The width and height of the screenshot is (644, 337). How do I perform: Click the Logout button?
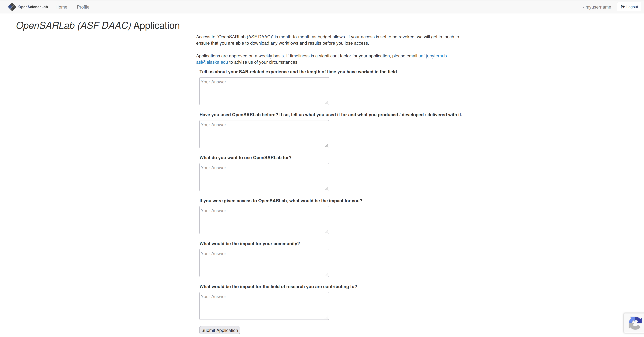[x=629, y=7]
